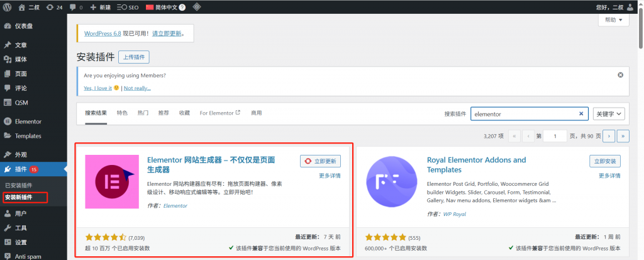Click the plus 新建 icon

[100, 7]
